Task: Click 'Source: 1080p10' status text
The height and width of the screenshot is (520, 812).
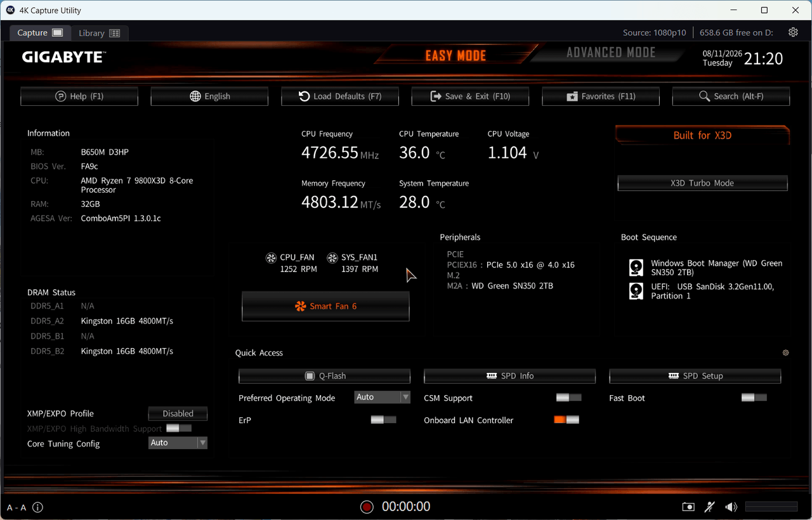Action: coord(655,32)
